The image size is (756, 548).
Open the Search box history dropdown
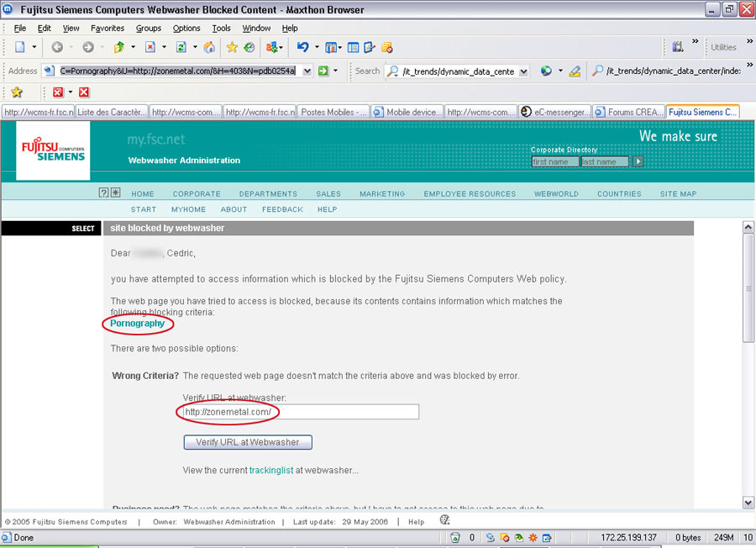coord(523,71)
